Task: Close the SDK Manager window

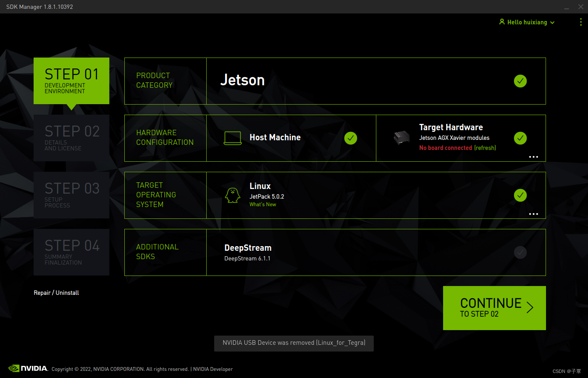Action: pyautogui.click(x=581, y=7)
